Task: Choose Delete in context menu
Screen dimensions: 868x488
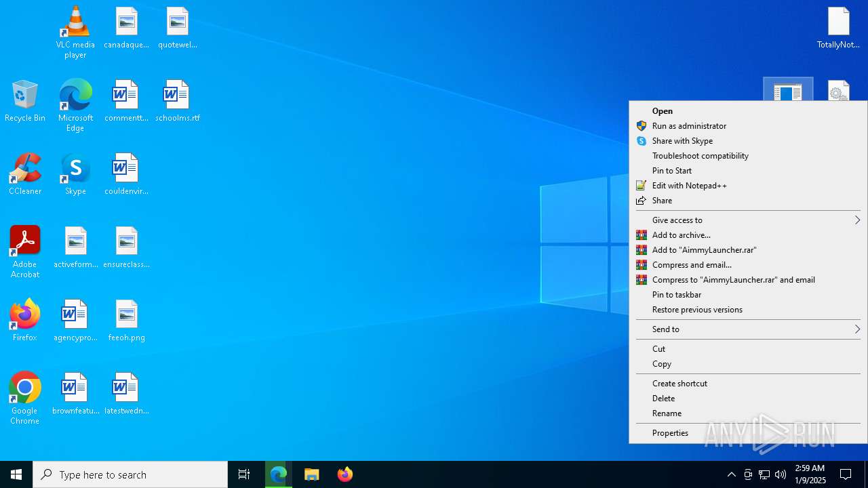Action: [748, 399]
